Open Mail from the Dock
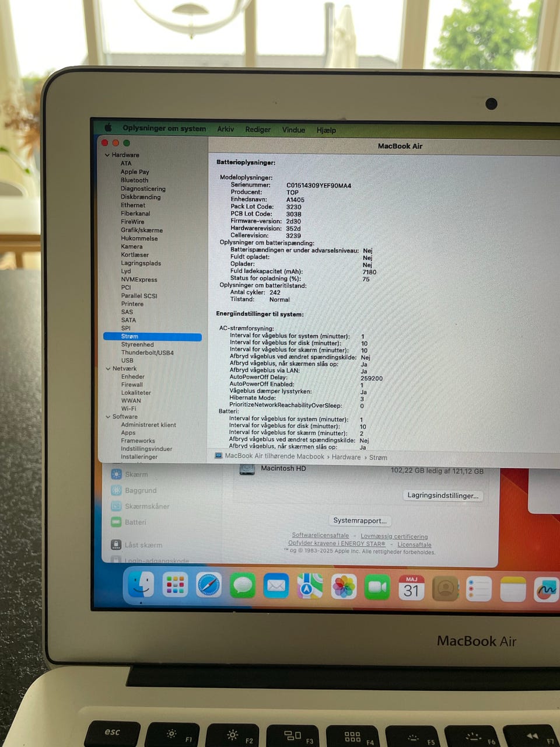560x747 pixels. [x=276, y=587]
